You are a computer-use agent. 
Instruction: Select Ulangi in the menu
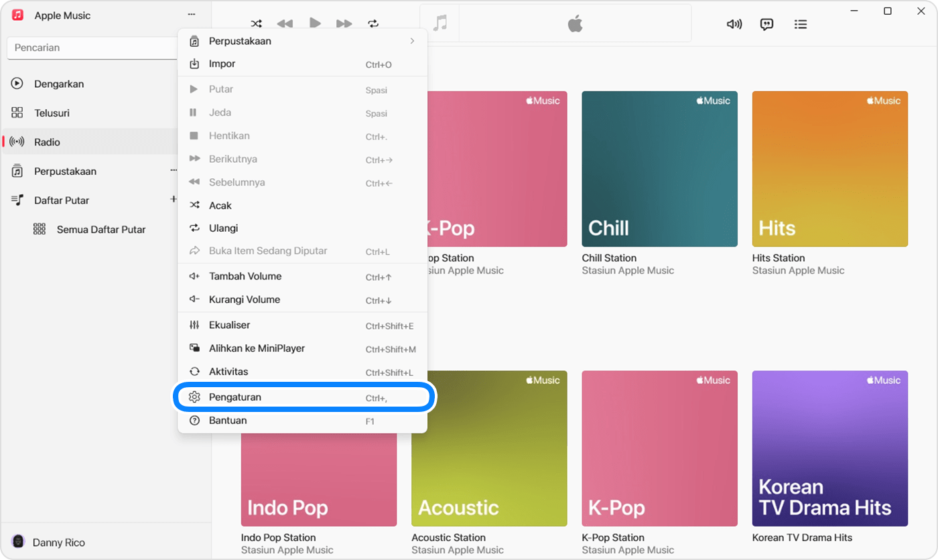[302, 228]
